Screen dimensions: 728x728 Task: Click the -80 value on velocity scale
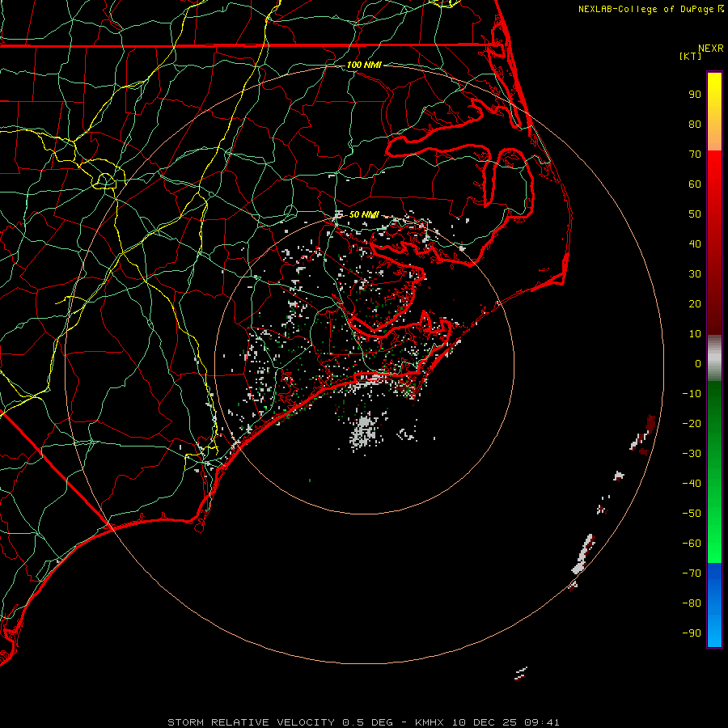(692, 603)
